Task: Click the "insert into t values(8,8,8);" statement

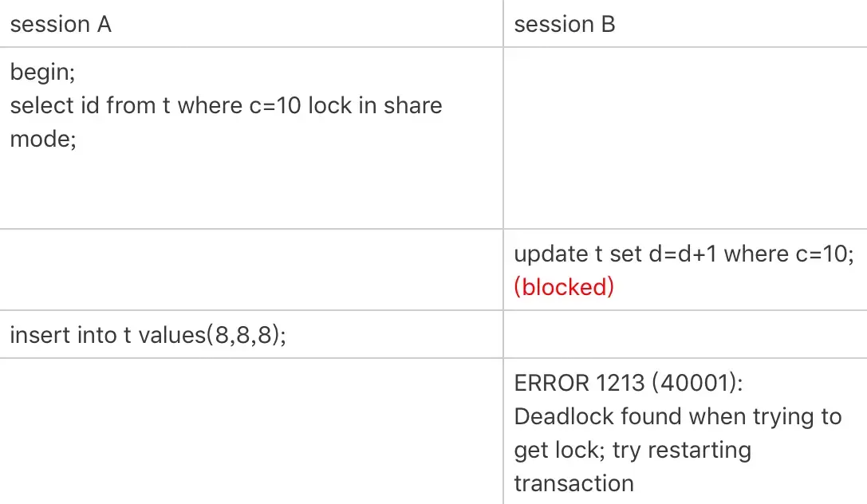Action: [x=148, y=335]
